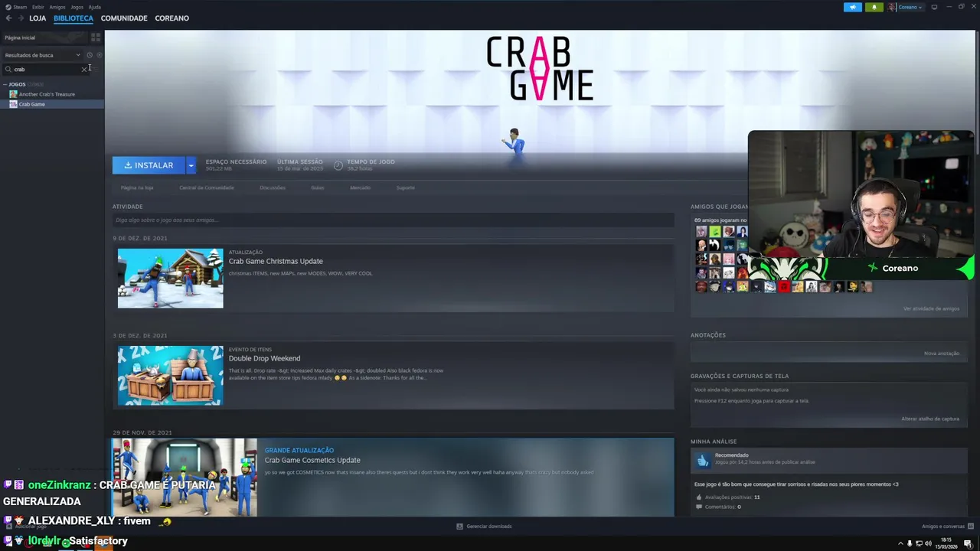Open the blue announcements megaphone icon
Image resolution: width=980 pixels, height=551 pixels.
853,7
